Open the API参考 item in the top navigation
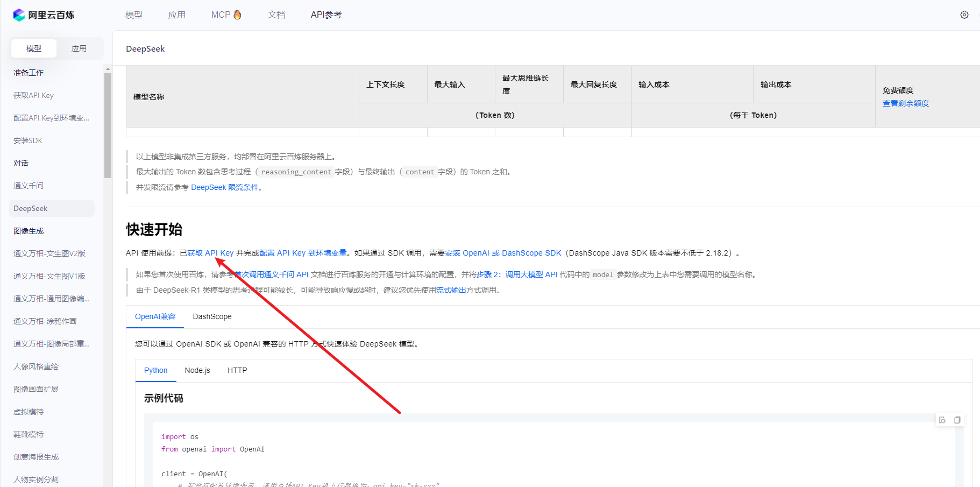 pos(326,15)
